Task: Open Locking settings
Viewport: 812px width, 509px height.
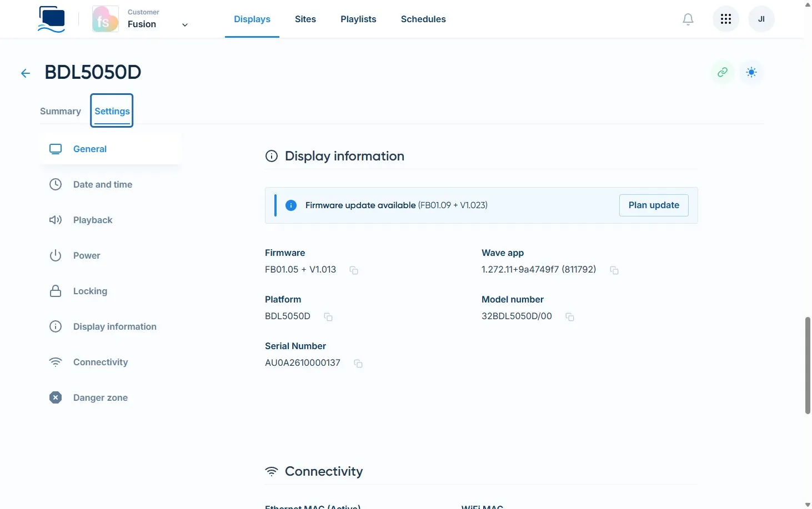Action: (111, 291)
